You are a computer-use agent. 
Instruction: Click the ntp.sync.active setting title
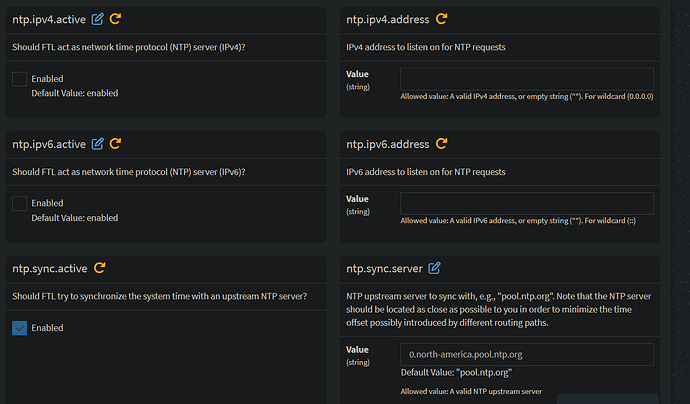(51, 268)
